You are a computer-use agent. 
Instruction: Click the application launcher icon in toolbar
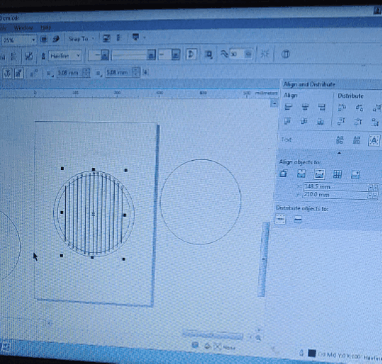pos(136,37)
